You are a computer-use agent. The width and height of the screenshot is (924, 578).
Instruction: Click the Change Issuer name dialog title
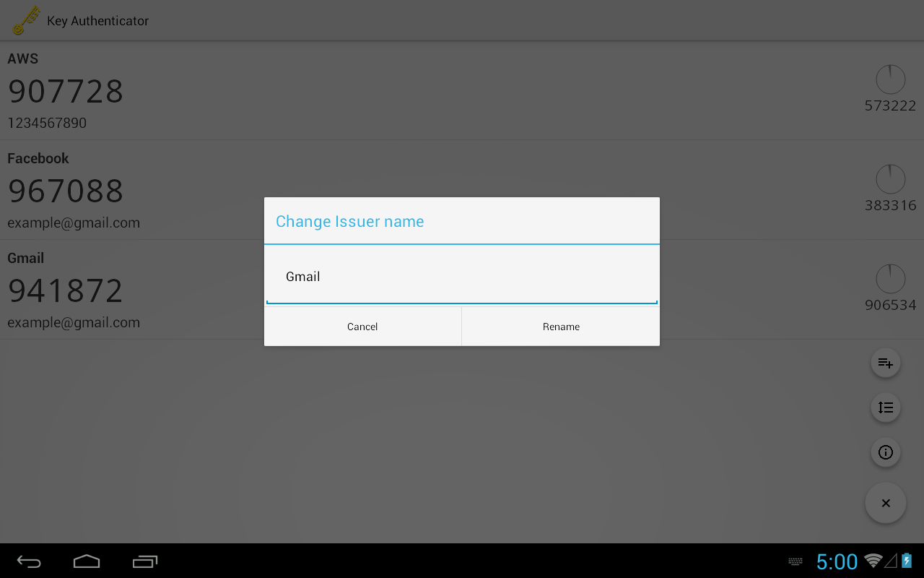(x=349, y=222)
